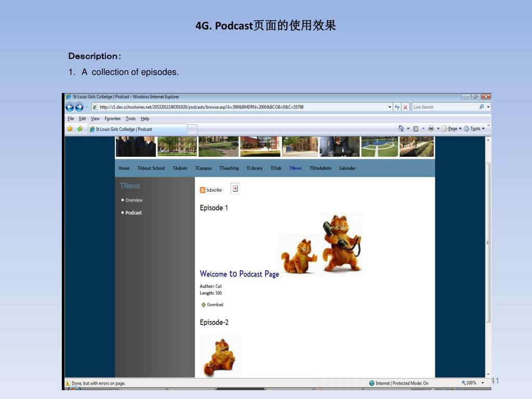
Task: Open the TNews nav link
Action: (x=296, y=168)
